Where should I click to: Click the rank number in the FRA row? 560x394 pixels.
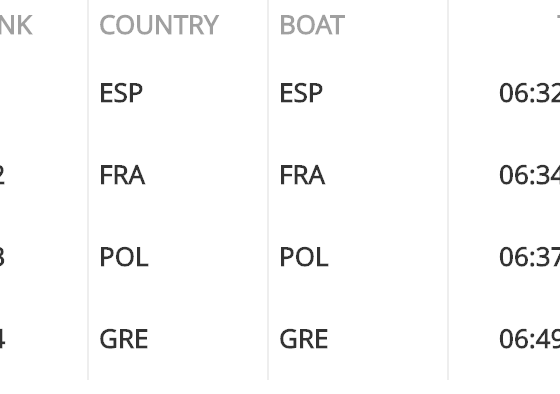tap(2, 175)
